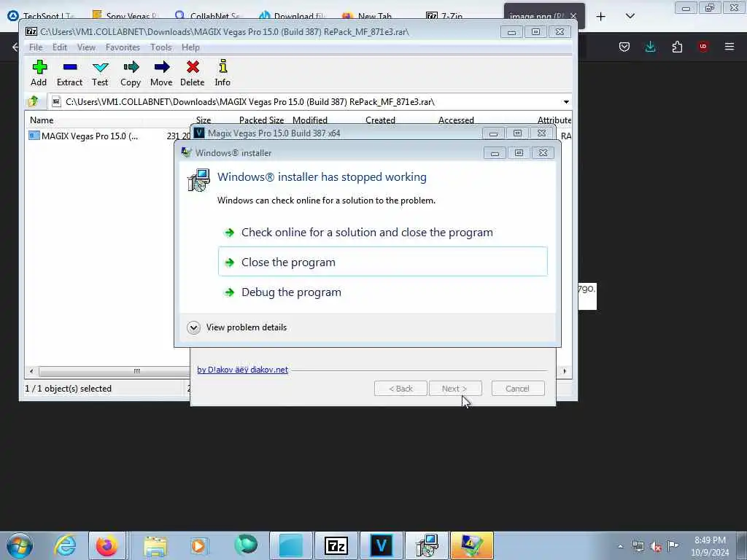
Task: Switch to 7-Zip in the taskbar
Action: (336, 545)
